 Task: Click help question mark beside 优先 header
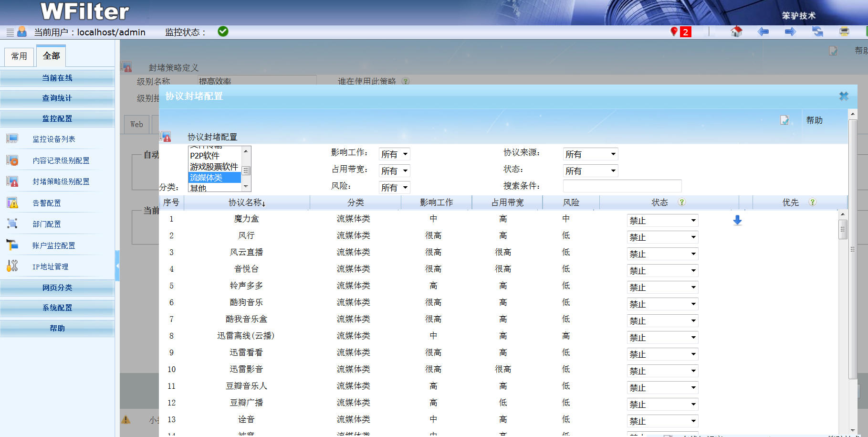point(812,202)
